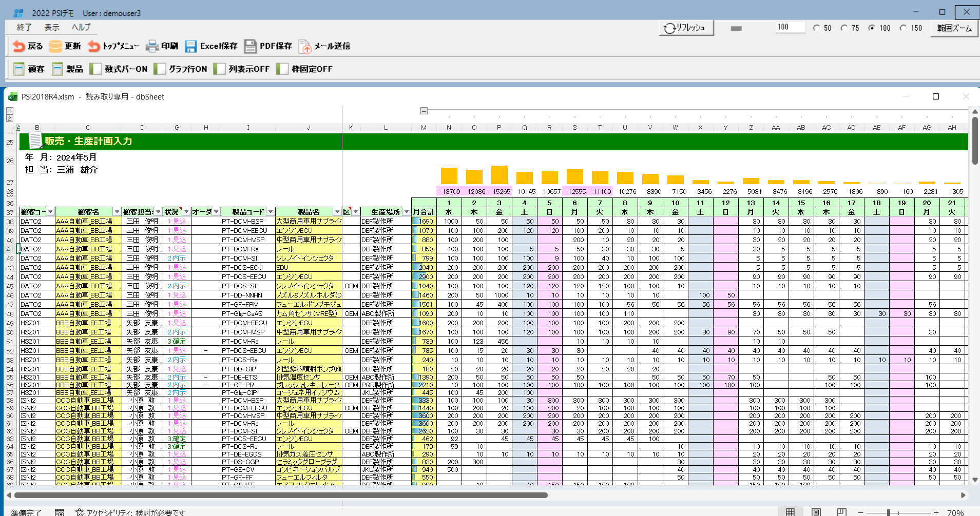Click the 顧客 sheet icon
Image resolution: width=980 pixels, height=516 pixels.
click(19, 69)
